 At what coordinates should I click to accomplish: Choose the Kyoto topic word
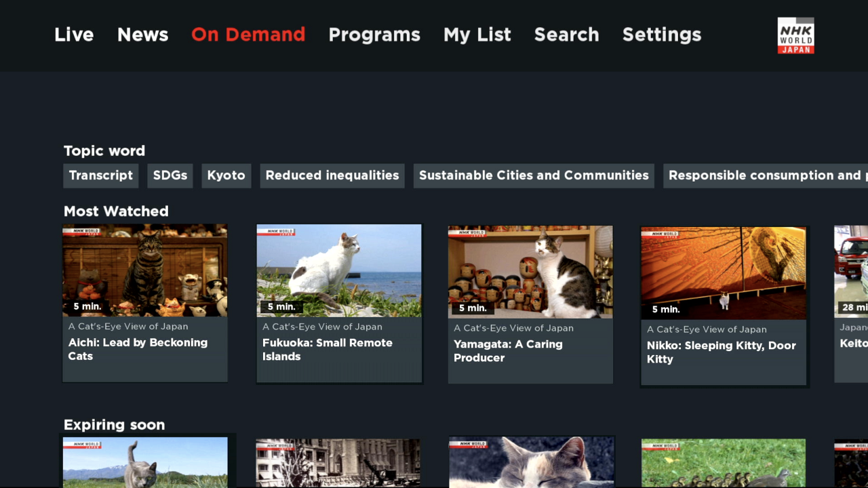click(x=226, y=176)
